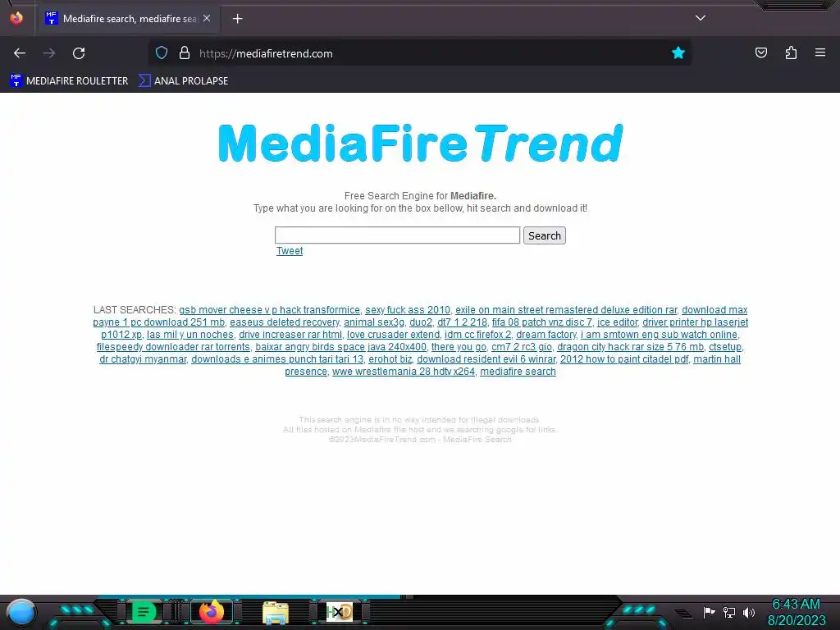Open 'cm7 2 rc3 gio' link
Screen dimensions: 840x630
click(x=522, y=347)
